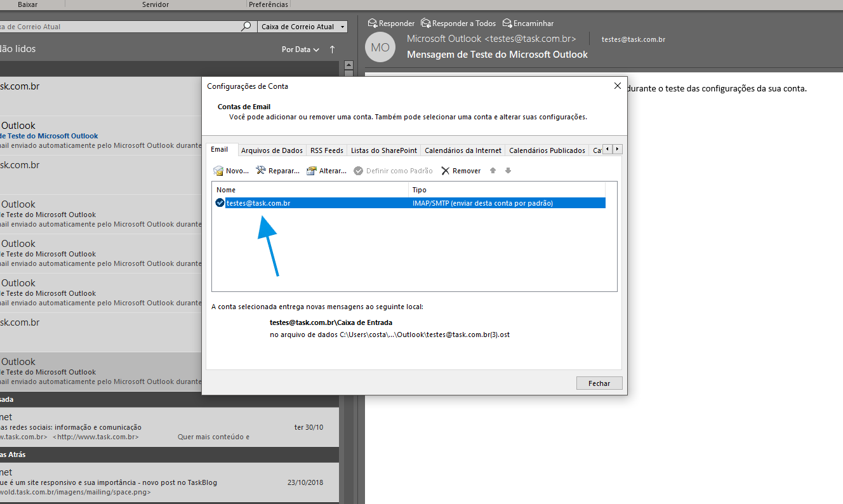Image resolution: width=843 pixels, height=504 pixels.
Task: Close the Configurações de Conta dialog
Action: tap(618, 86)
